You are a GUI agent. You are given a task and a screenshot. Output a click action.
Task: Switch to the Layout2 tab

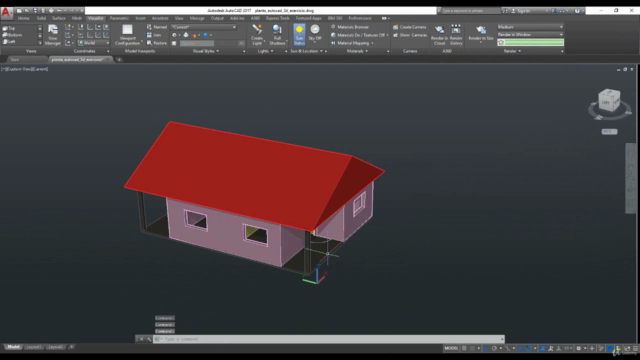click(x=55, y=347)
